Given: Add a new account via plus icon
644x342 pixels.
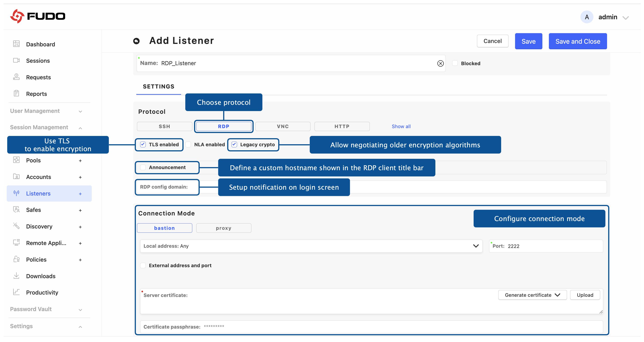Looking at the screenshot, I should pyautogui.click(x=80, y=177).
